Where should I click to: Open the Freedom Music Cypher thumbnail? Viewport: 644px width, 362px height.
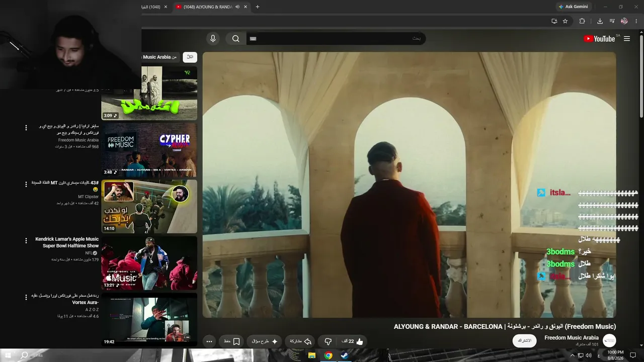(x=149, y=150)
